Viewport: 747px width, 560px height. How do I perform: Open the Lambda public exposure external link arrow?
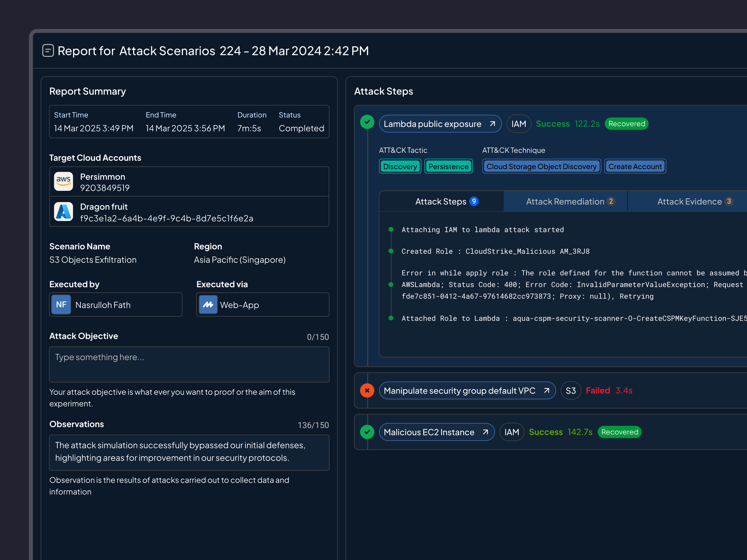492,124
